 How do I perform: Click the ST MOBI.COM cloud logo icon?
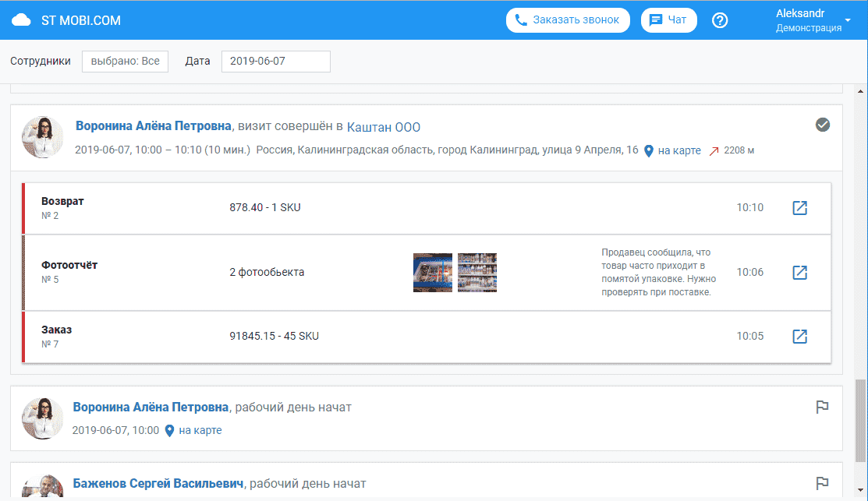(22, 20)
